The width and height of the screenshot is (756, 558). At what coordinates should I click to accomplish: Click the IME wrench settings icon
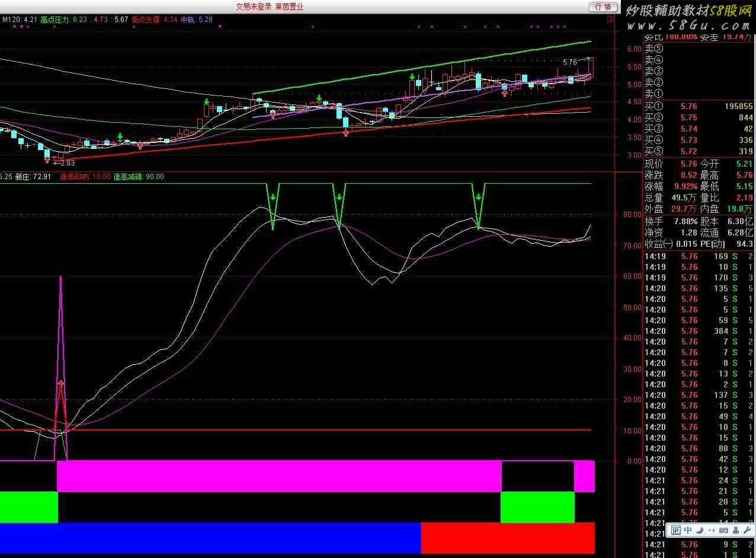pyautogui.click(x=747, y=530)
